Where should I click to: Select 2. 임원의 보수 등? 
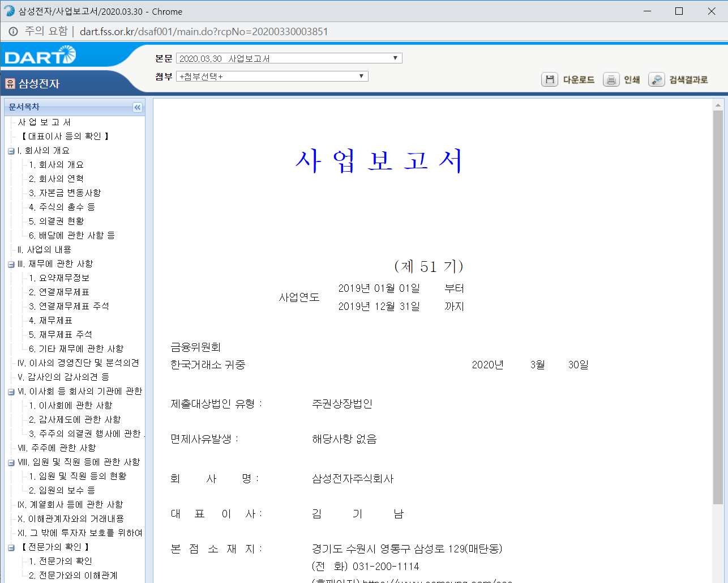point(62,490)
